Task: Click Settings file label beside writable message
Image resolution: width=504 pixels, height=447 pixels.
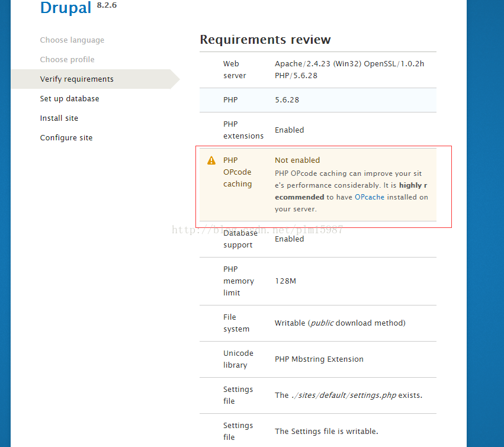Action: (238, 431)
